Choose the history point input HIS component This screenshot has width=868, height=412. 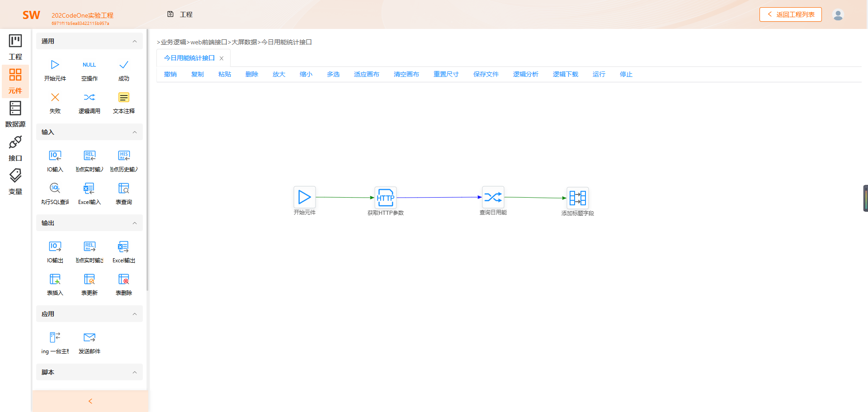124,161
